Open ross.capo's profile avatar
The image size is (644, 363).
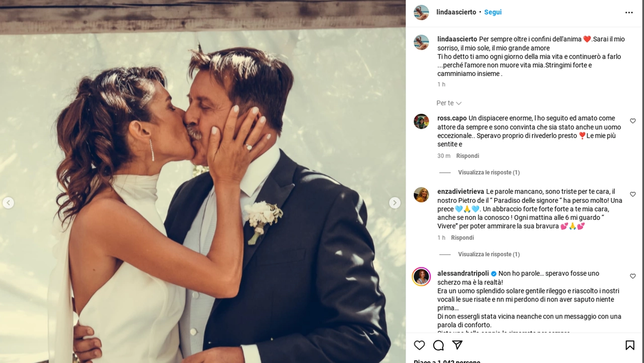pyautogui.click(x=421, y=121)
